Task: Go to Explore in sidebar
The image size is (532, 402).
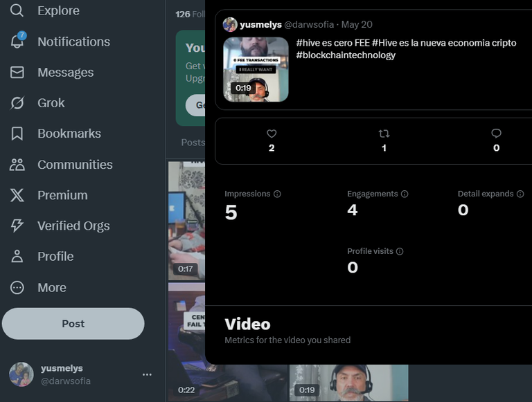Action: click(58, 10)
